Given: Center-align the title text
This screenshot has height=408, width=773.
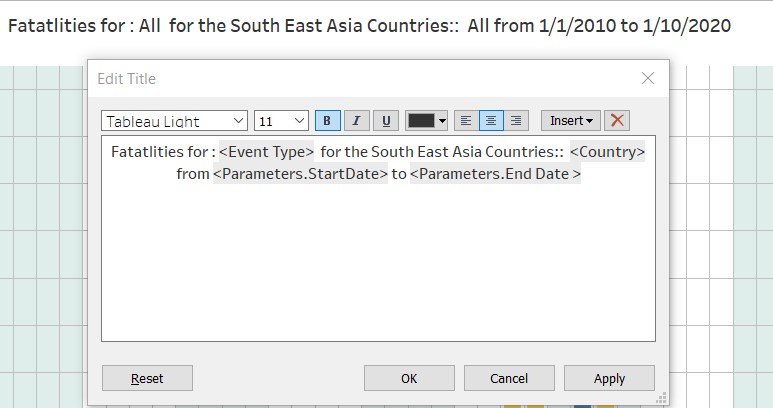Looking at the screenshot, I should point(491,121).
